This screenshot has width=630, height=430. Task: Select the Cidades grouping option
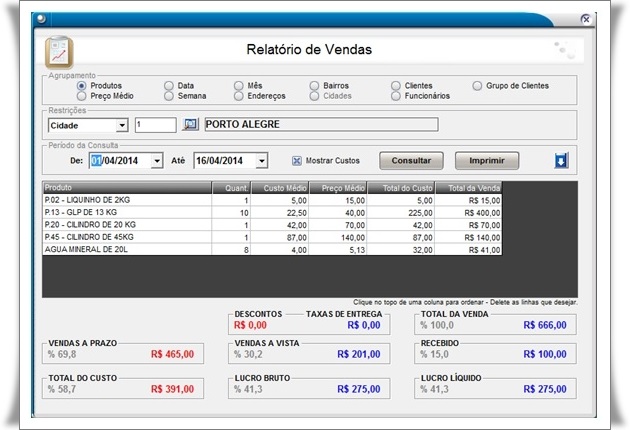314,96
